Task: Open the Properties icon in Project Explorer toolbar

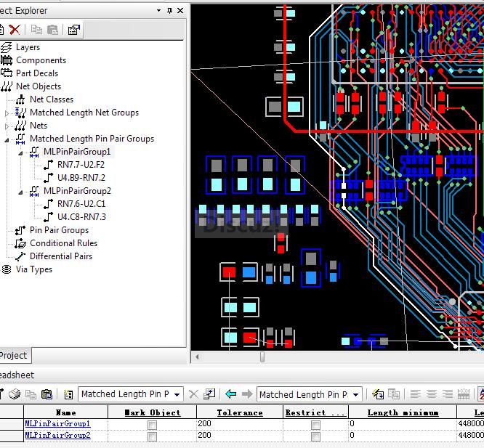Action: [x=73, y=29]
